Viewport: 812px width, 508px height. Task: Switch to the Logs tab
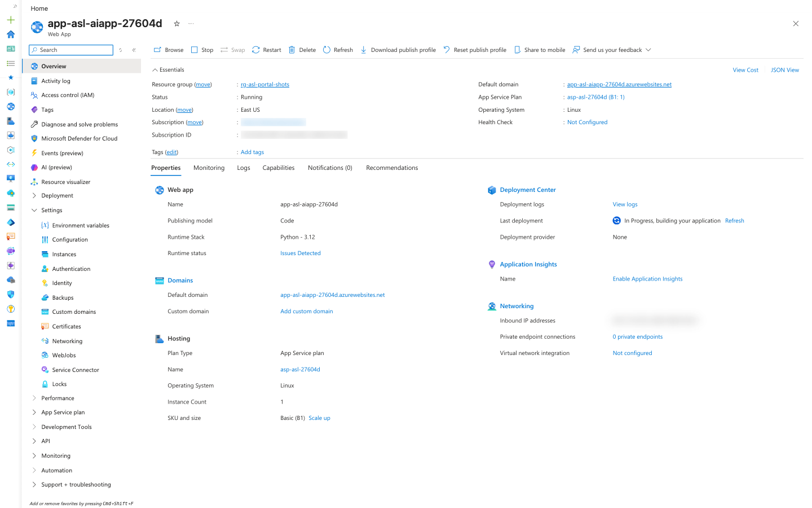tap(244, 168)
